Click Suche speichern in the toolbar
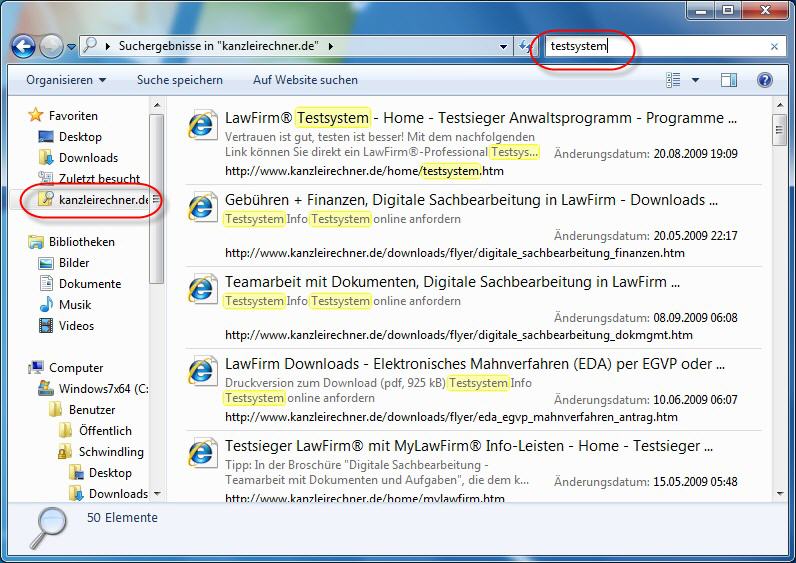Viewport: 796px width, 563px height. (x=180, y=80)
